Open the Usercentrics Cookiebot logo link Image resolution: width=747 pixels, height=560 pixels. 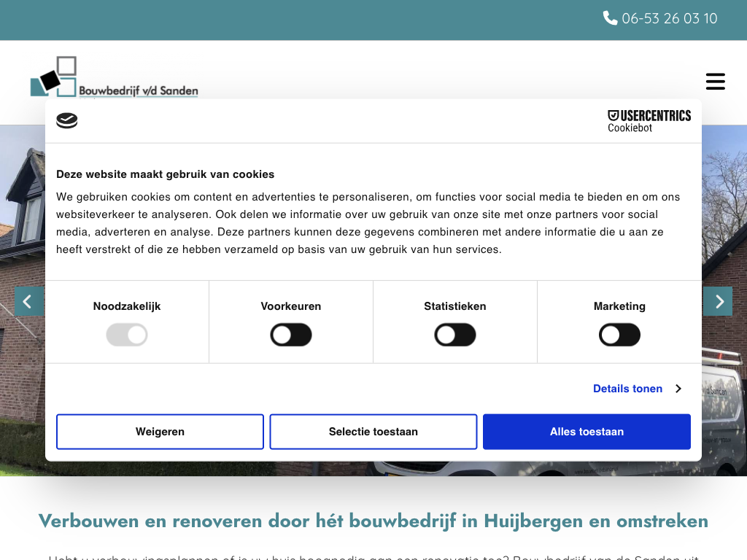point(649,121)
